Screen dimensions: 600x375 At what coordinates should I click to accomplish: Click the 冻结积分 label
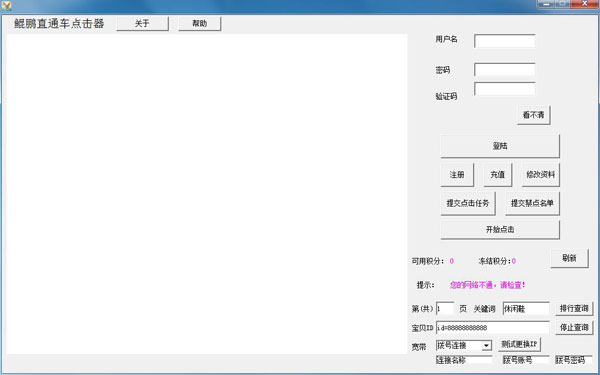(494, 261)
